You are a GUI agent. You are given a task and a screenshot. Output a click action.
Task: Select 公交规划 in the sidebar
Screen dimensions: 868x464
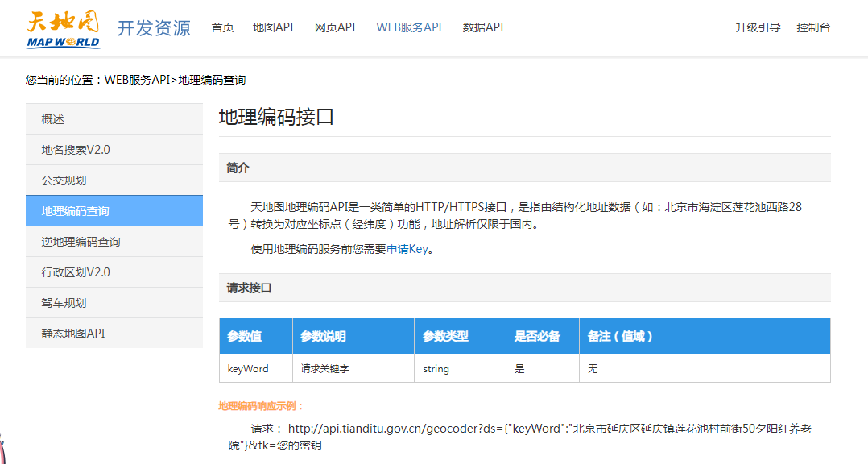tap(114, 180)
